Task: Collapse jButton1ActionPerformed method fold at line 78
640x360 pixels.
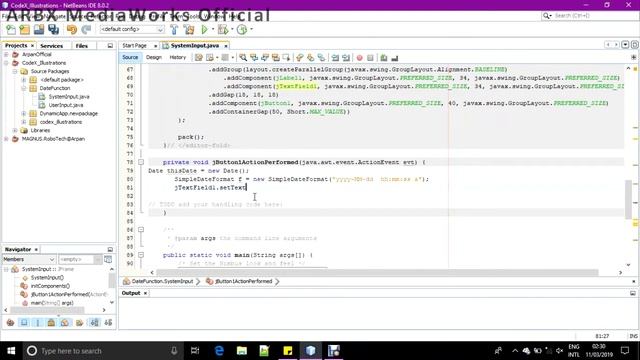Action: tap(141, 162)
